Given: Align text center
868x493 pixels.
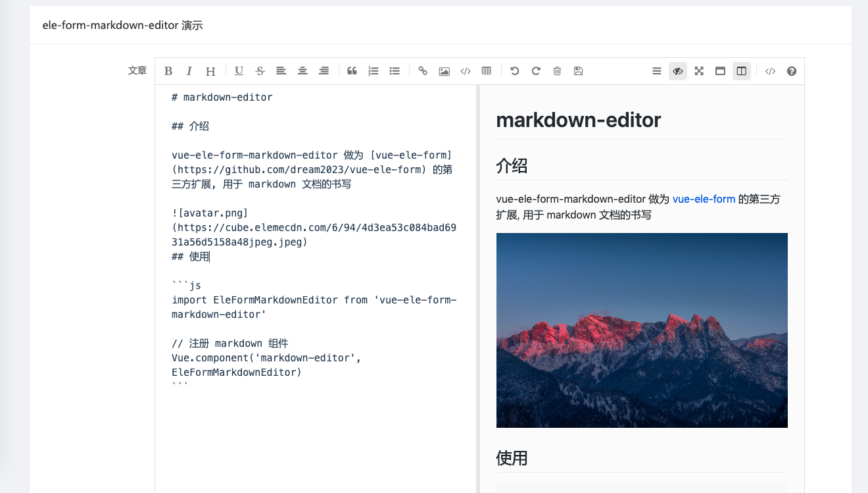Looking at the screenshot, I should [x=302, y=71].
